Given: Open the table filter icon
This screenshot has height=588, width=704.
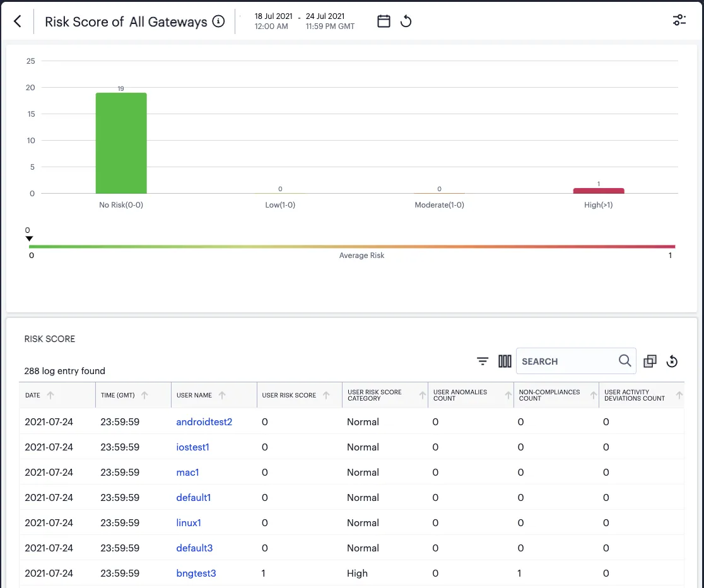Looking at the screenshot, I should point(483,361).
